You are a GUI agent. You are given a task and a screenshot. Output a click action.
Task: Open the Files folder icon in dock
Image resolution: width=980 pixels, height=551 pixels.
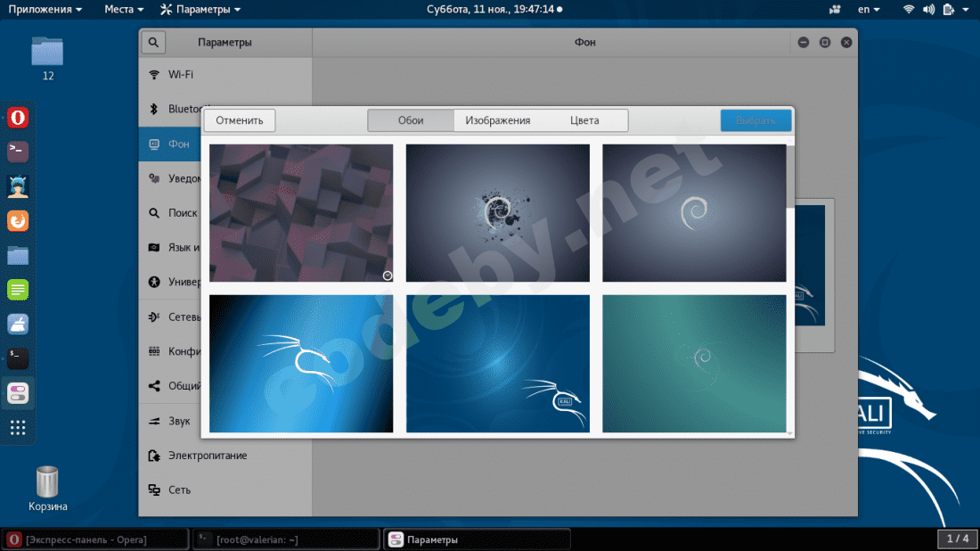(18, 256)
